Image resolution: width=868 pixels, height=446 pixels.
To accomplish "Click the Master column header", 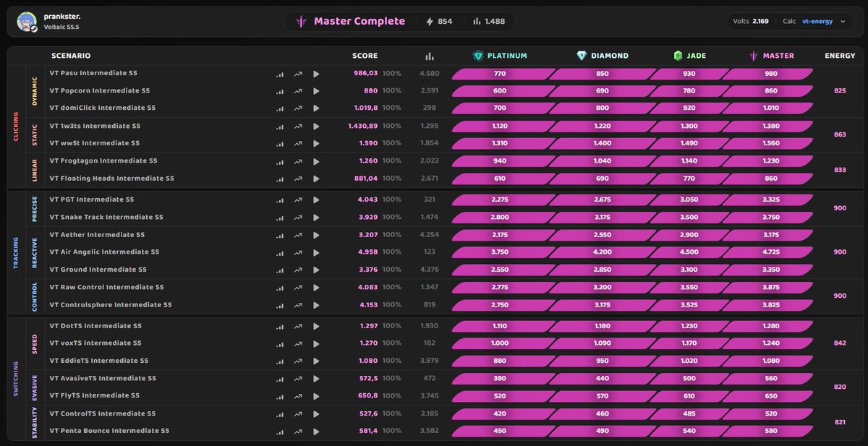I will coord(771,56).
